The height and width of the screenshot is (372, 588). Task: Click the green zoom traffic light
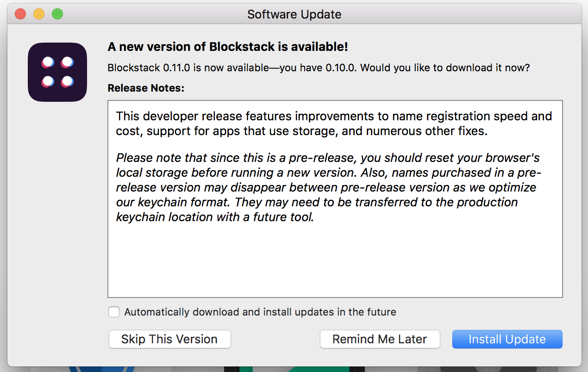click(x=57, y=14)
